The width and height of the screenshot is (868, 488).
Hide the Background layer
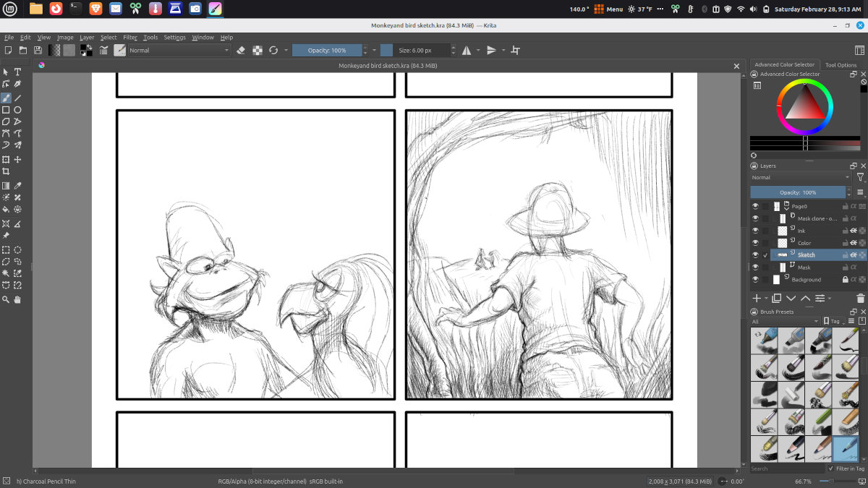tap(755, 279)
